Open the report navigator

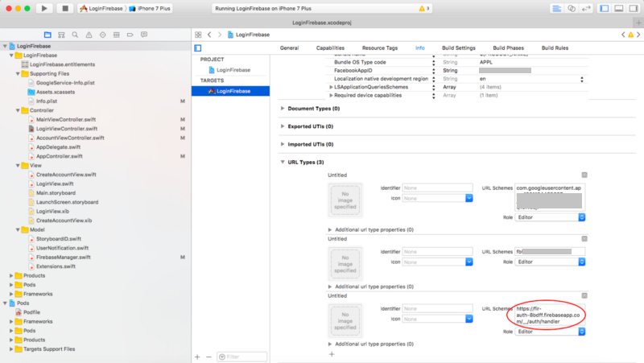click(x=144, y=35)
